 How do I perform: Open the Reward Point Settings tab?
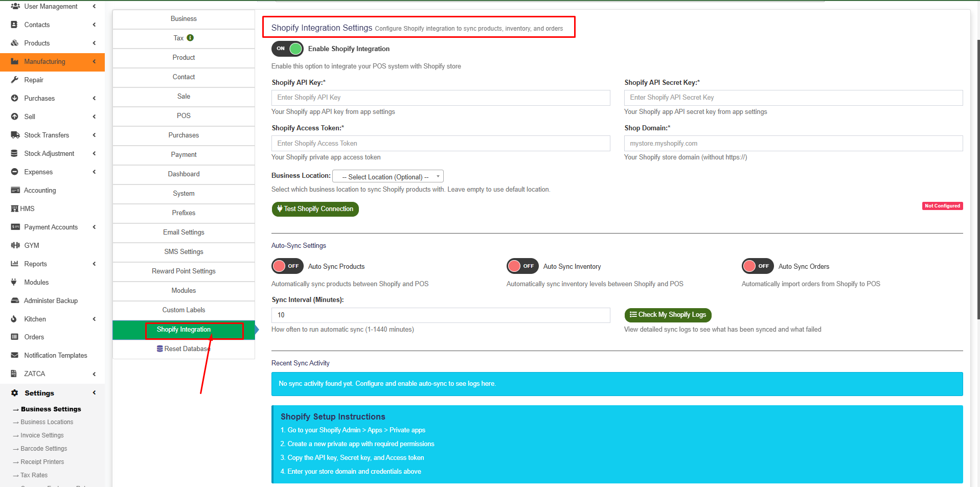(x=183, y=271)
